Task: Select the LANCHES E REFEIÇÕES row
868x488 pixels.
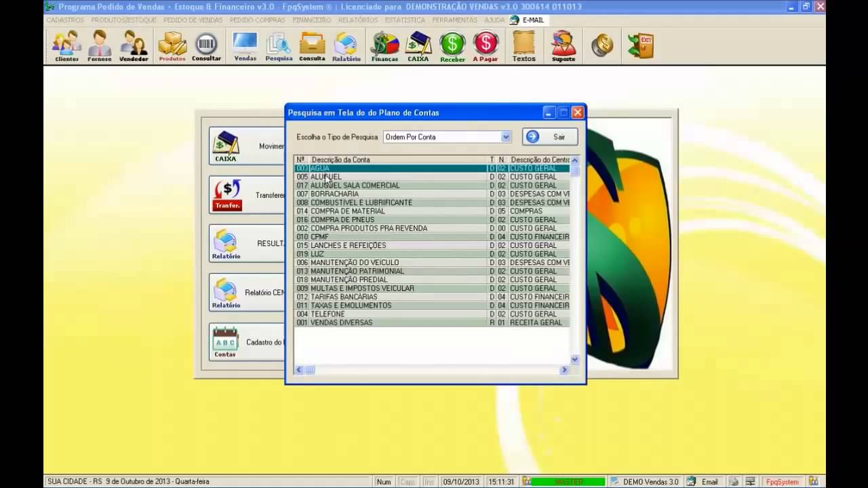Action: click(x=432, y=245)
